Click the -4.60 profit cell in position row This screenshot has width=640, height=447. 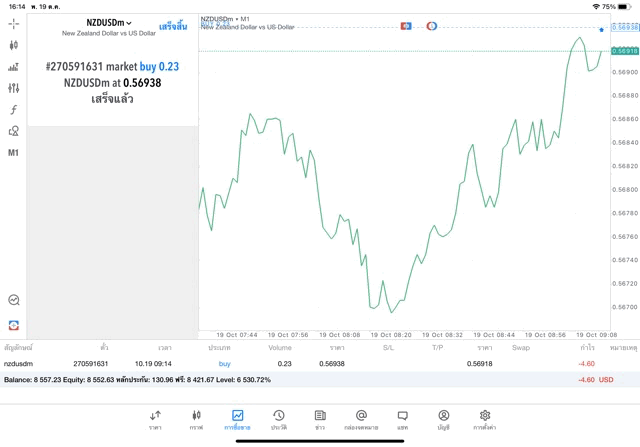tap(587, 364)
